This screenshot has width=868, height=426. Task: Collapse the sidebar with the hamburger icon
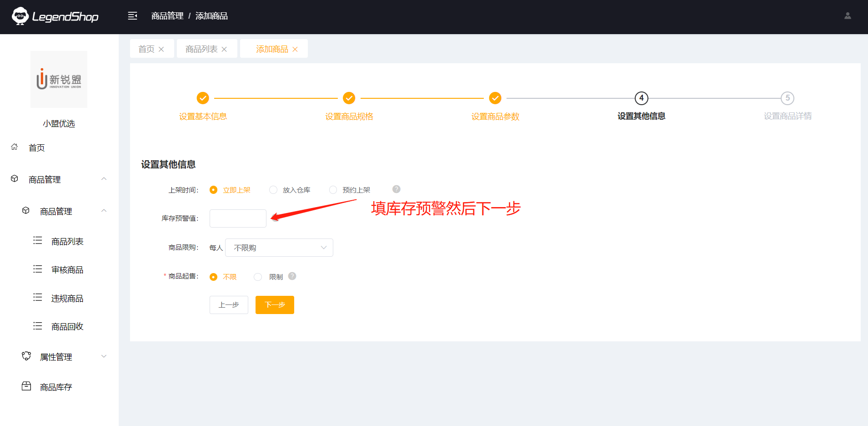click(132, 16)
